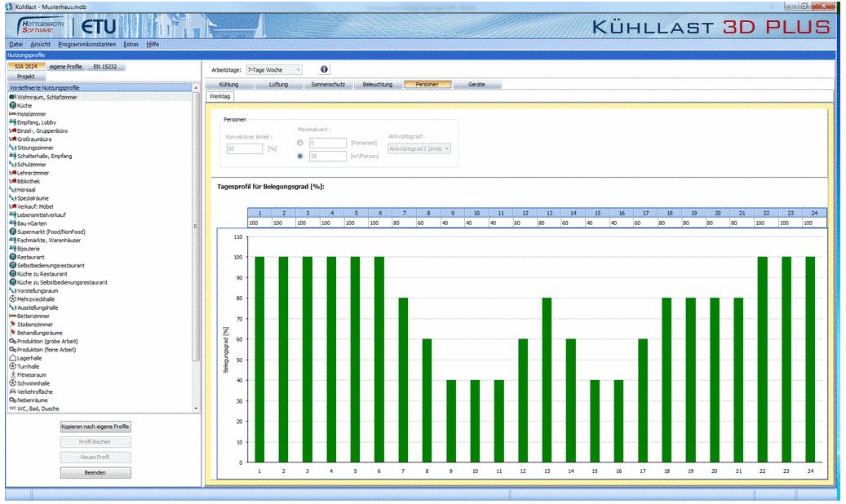This screenshot has height=504, width=846.
Task: Click the Personen maximum value field
Action: coord(327,143)
